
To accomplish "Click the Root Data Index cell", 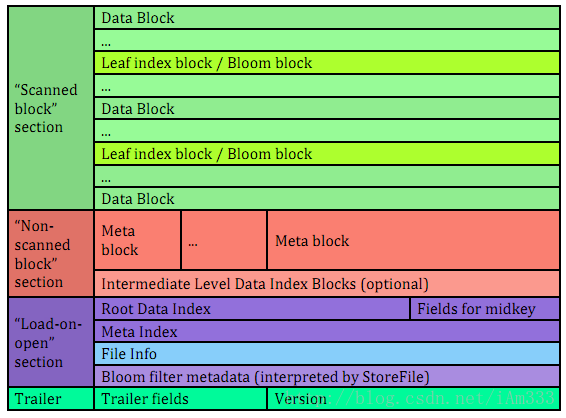I will coord(252,309).
